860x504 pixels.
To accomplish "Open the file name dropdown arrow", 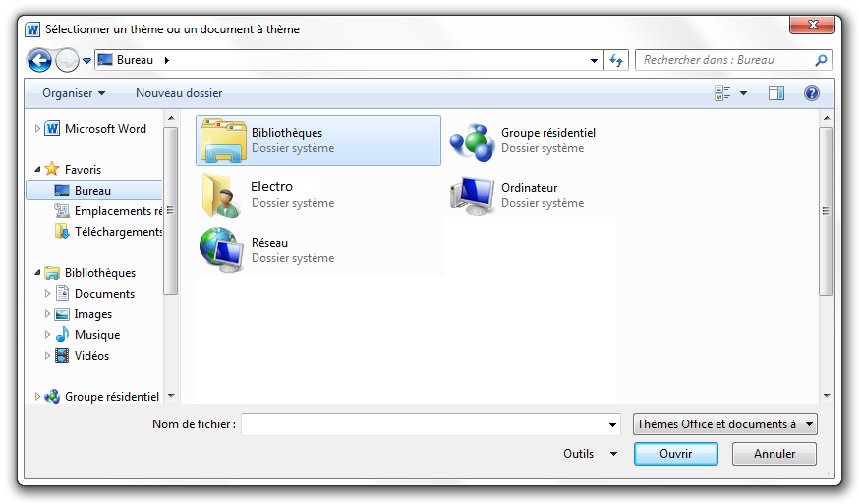I will click(612, 425).
